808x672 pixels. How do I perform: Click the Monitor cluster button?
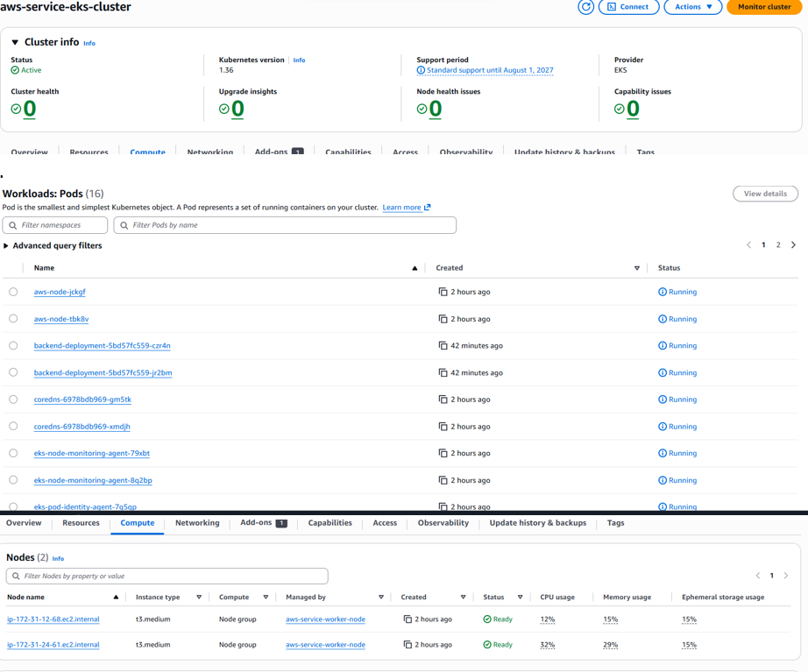[x=764, y=7]
